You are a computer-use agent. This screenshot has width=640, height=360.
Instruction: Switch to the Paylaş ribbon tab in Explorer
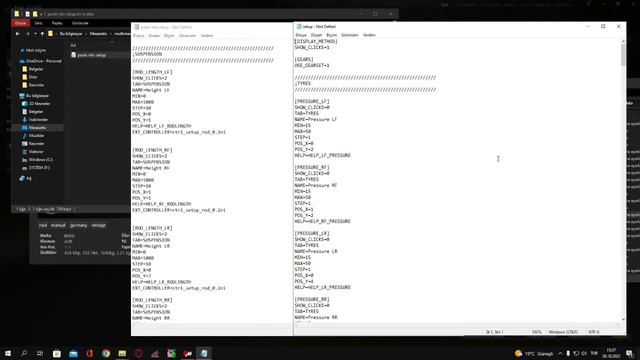(57, 23)
